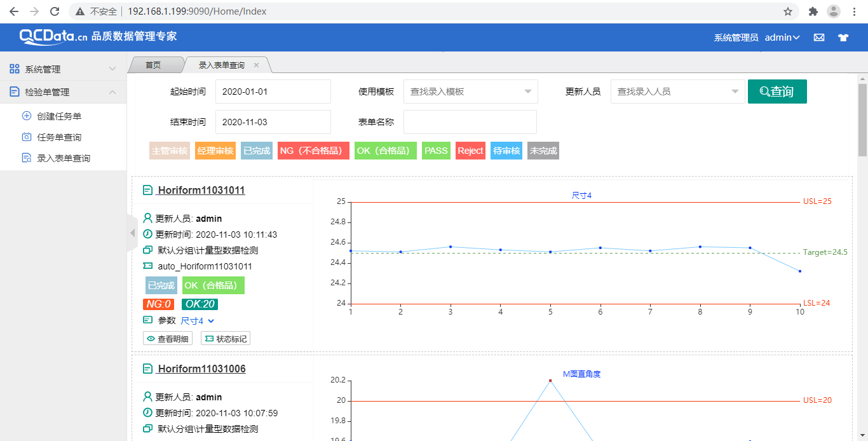Click the gift icon in the top header

(x=843, y=37)
